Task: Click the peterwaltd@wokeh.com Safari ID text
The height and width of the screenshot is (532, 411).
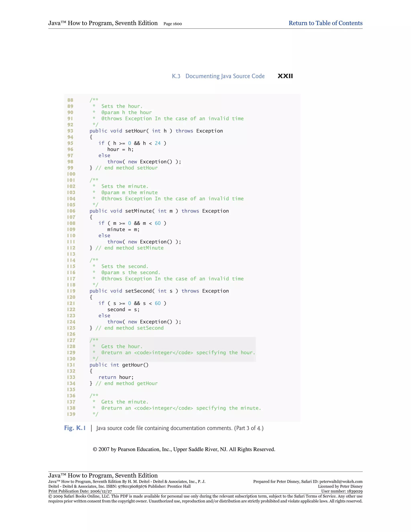Action: pyautogui.click(x=341, y=482)
